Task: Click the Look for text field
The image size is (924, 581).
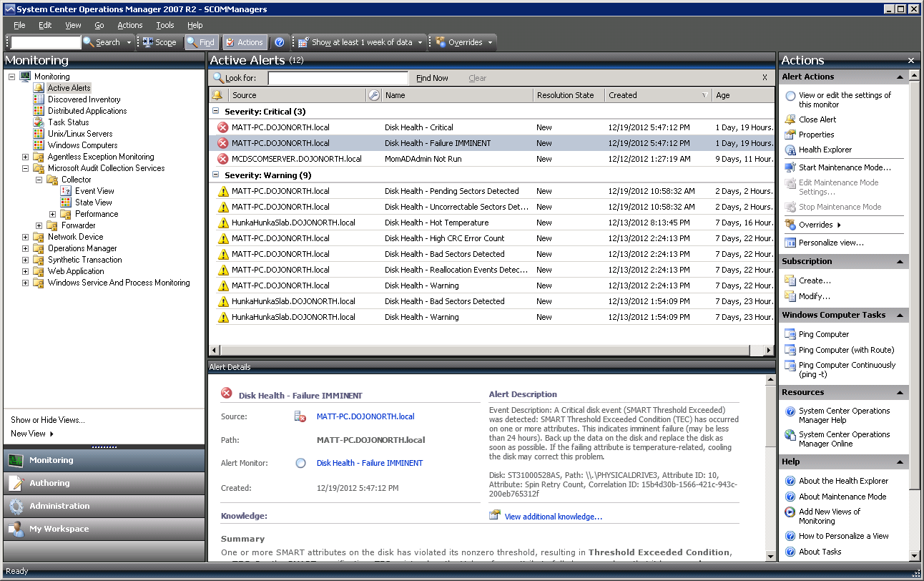Action: tap(338, 78)
